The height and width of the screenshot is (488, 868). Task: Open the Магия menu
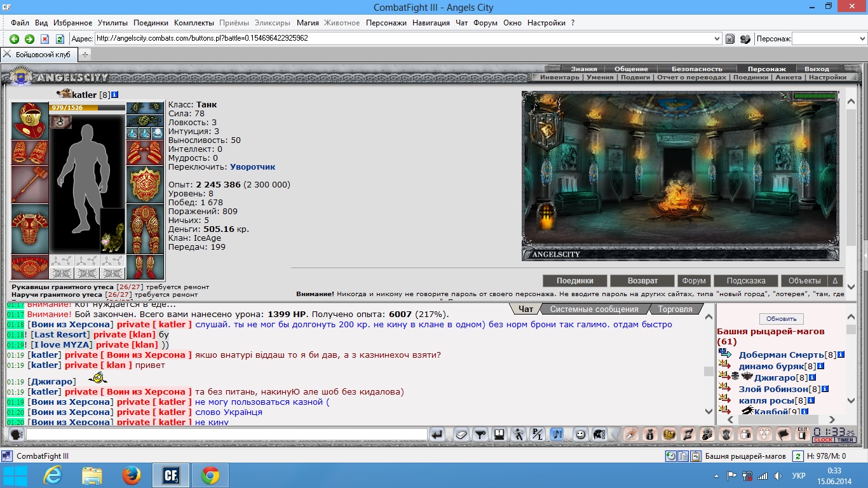(x=308, y=23)
